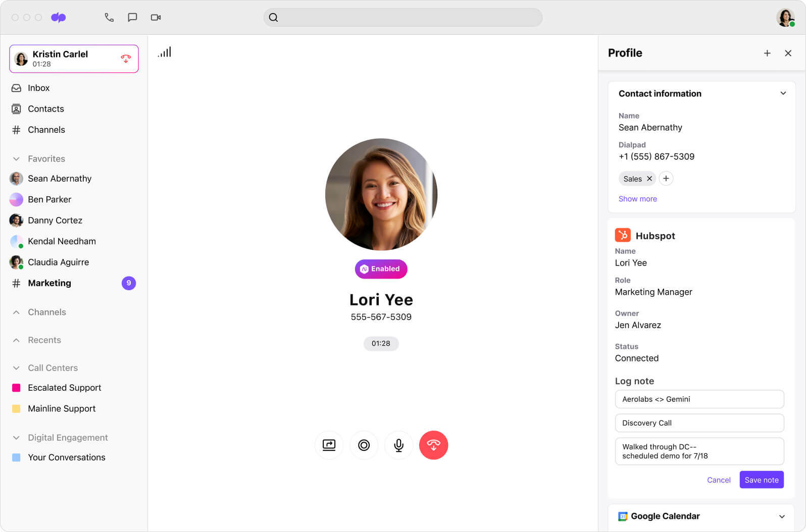Open the user avatar menu at top right
Viewport: 806px width, 532px height.
(x=785, y=17)
